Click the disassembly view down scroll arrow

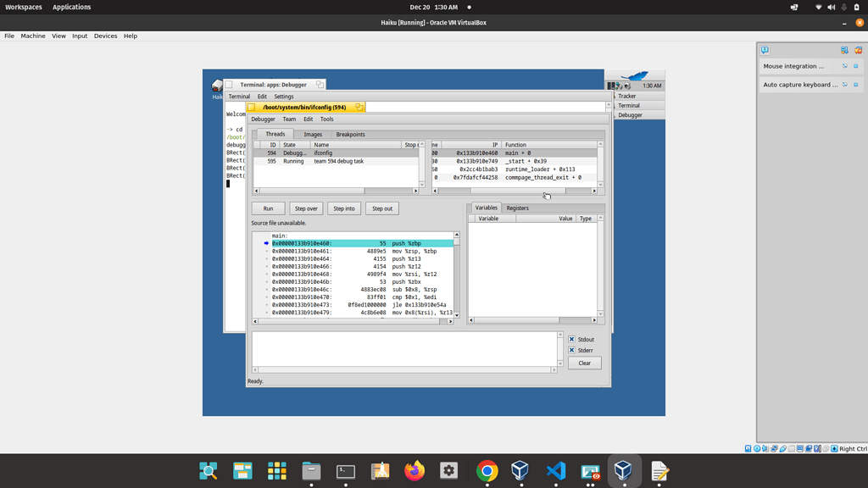pyautogui.click(x=457, y=315)
